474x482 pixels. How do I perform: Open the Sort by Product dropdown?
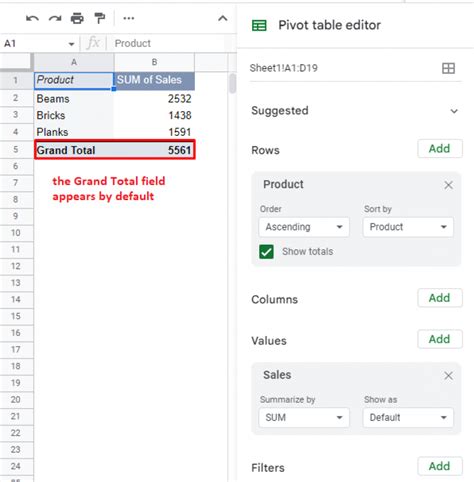408,227
